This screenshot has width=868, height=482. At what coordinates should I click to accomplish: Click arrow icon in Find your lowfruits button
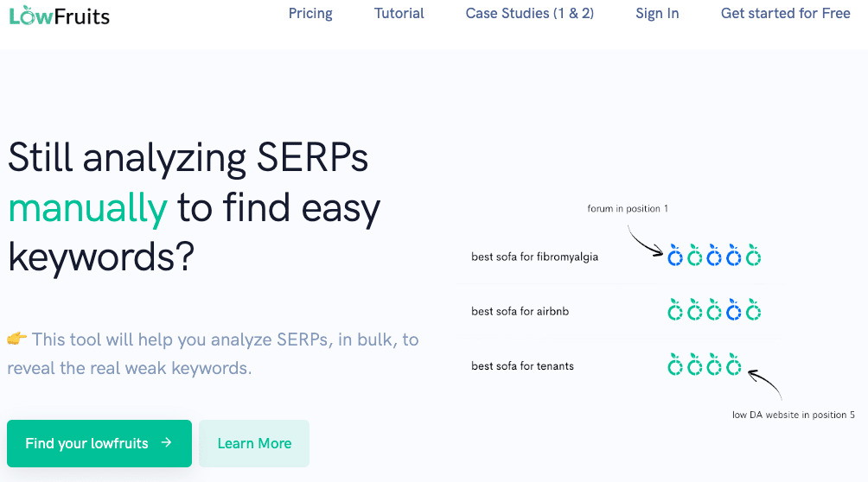(166, 443)
